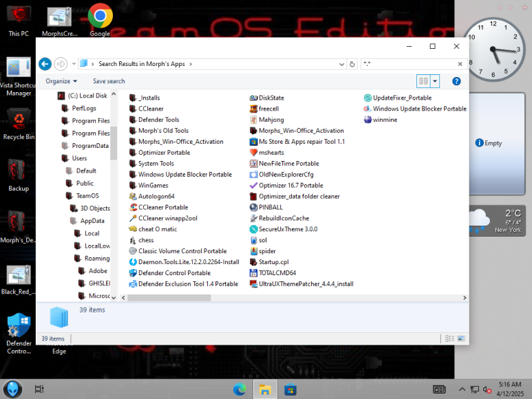Viewport: 532px width, 399px height.
Task: Select the Optimizer 16.7 Portable checkmark icon
Action: [x=253, y=186]
